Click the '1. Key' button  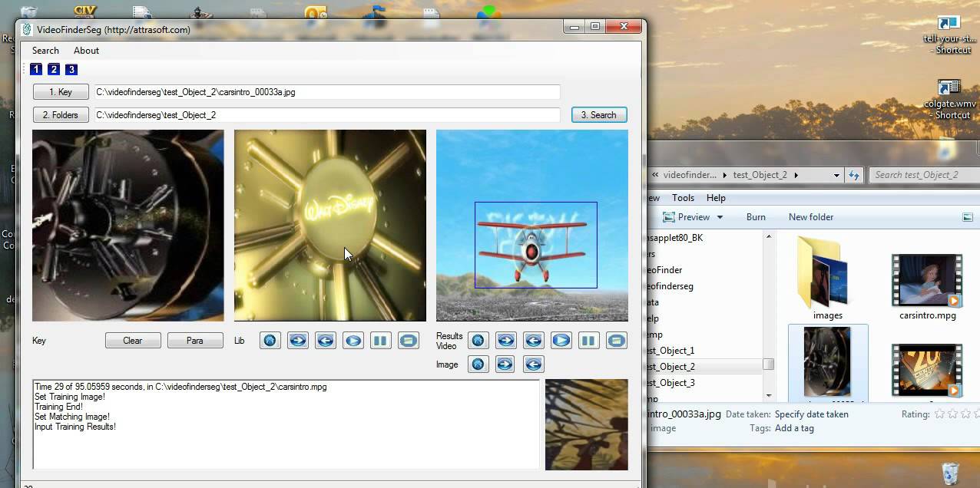tap(61, 92)
